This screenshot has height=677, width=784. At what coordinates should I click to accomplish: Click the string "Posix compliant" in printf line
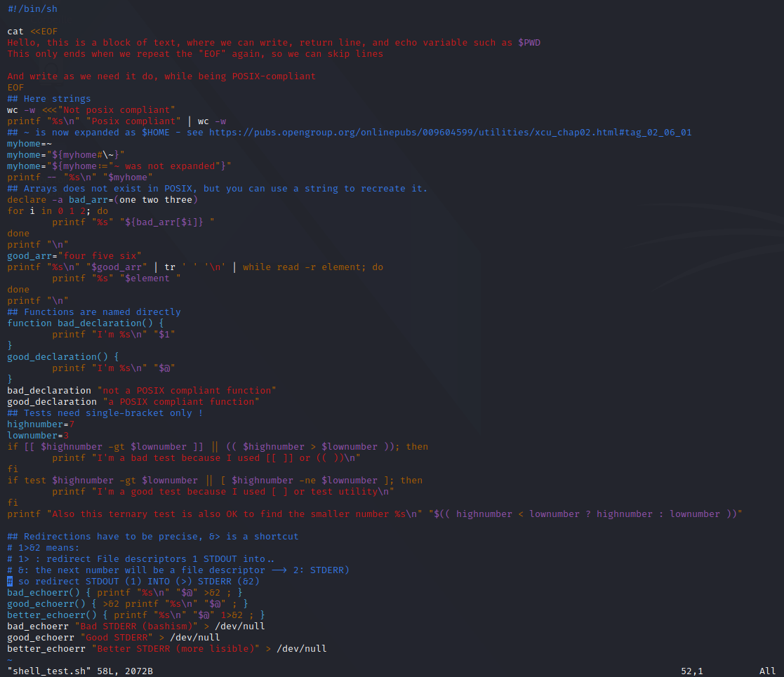click(x=133, y=121)
